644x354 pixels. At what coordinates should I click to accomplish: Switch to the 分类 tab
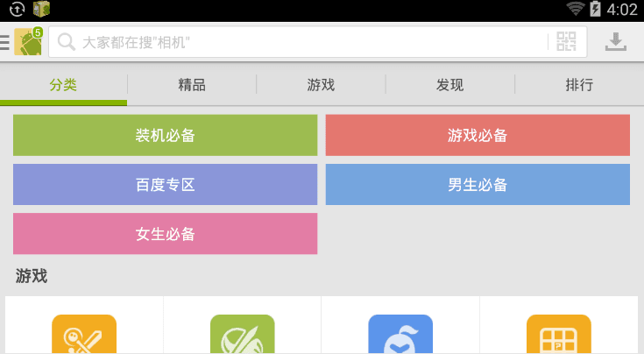point(63,85)
